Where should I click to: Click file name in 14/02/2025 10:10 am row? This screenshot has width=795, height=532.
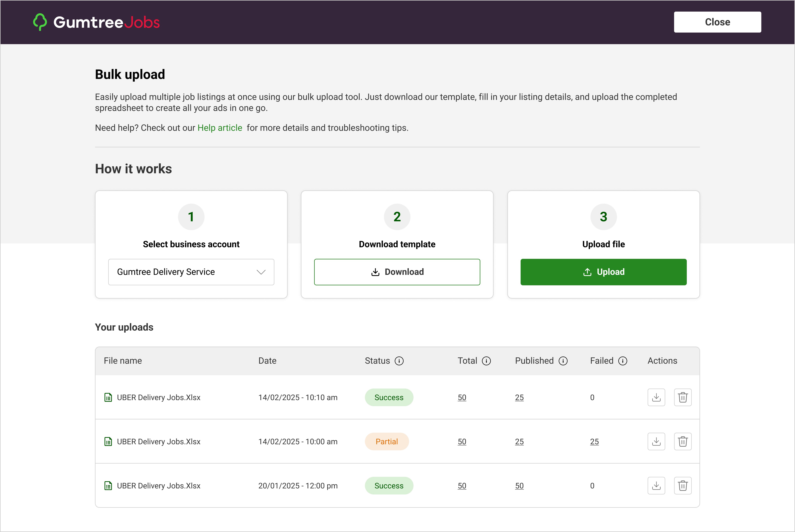click(x=158, y=397)
